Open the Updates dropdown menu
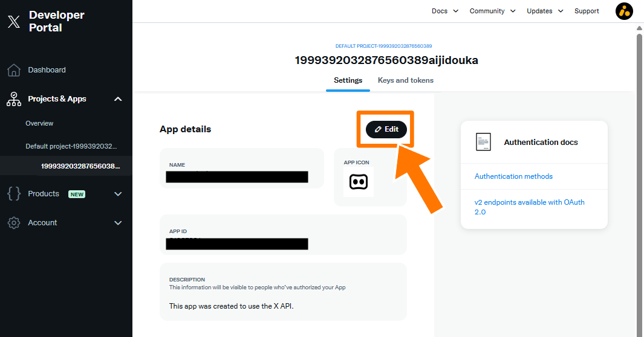The image size is (644, 337). point(545,11)
